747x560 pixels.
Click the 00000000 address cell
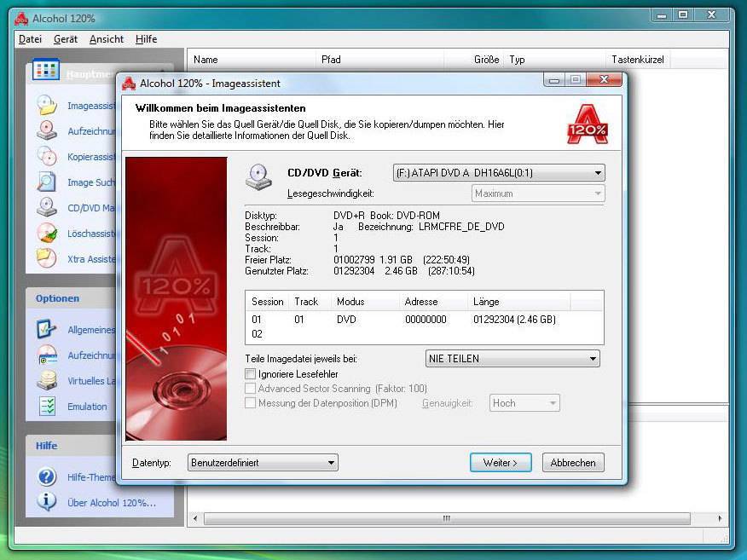(x=426, y=319)
